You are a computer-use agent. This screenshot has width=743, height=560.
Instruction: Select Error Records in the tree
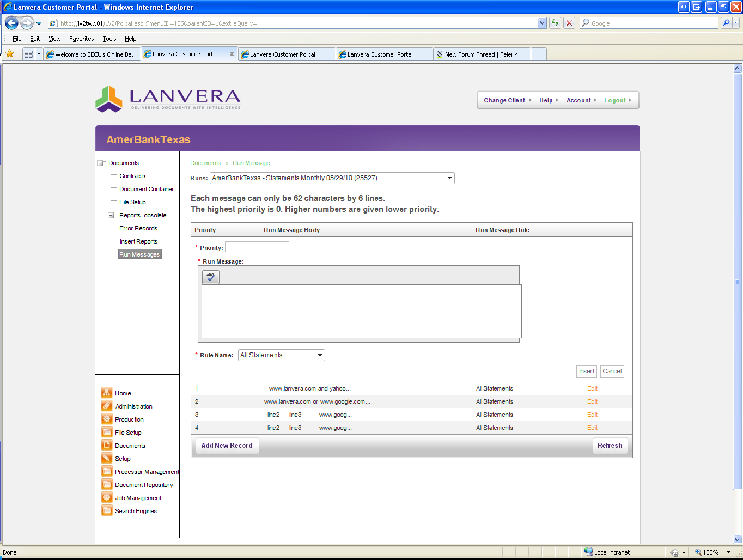point(138,228)
